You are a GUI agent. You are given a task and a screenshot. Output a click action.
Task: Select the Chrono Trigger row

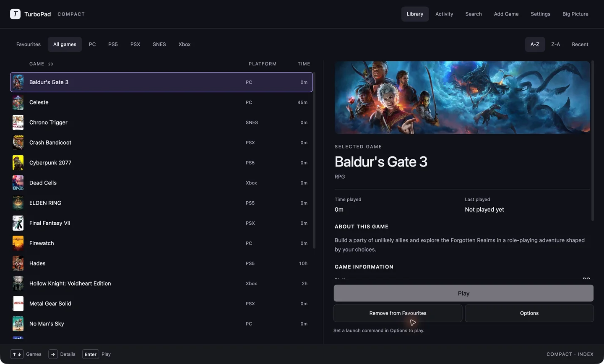[x=161, y=122]
